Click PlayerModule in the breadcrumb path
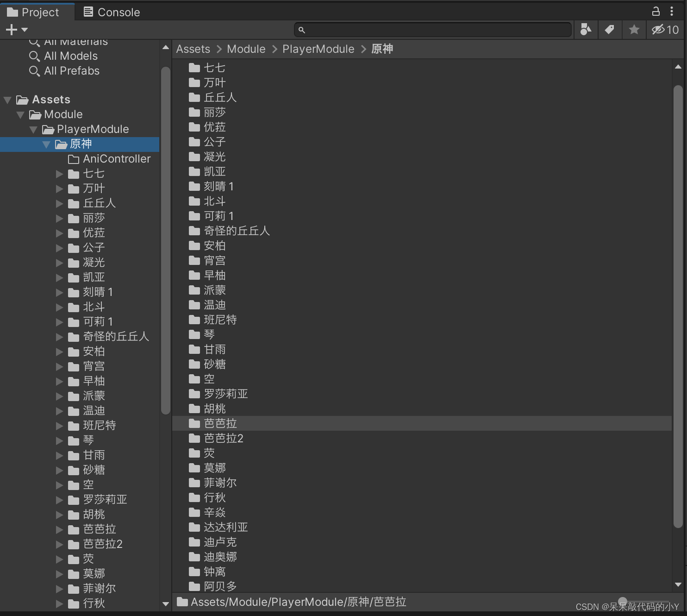The image size is (687, 616). [319, 49]
